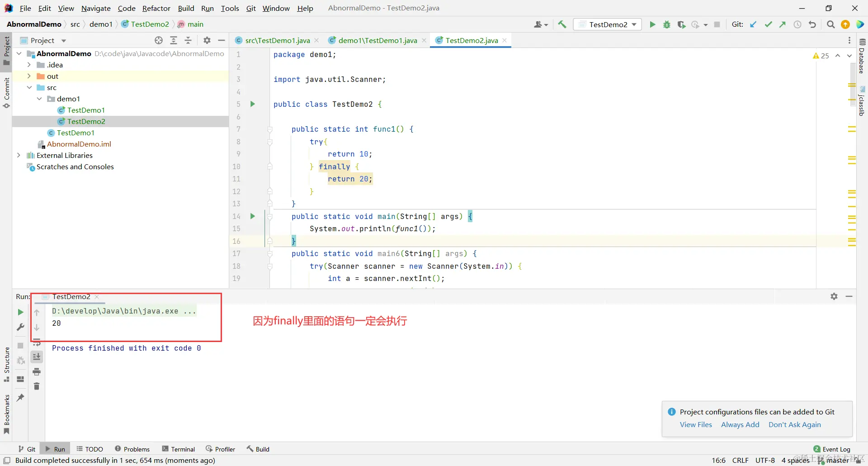868x466 pixels.
Task: Run TestDemo2 with the green toolbar arrow
Action: tap(652, 24)
